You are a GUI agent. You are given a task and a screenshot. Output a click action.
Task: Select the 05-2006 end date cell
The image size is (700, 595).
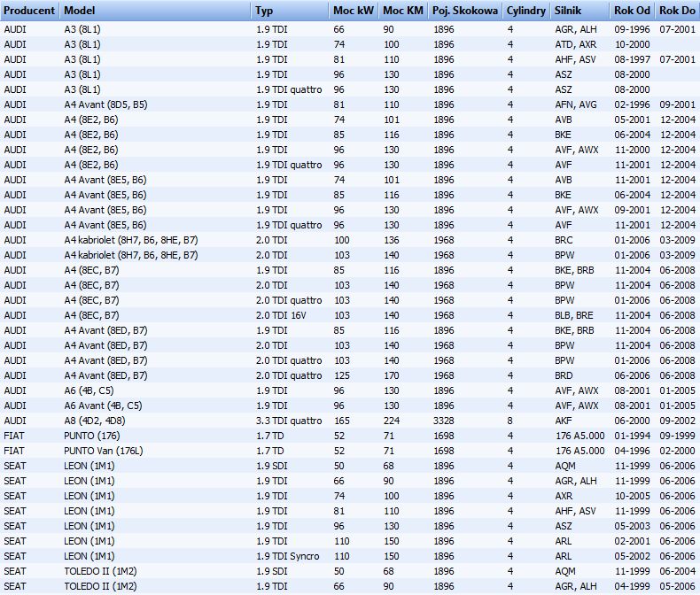678,586
